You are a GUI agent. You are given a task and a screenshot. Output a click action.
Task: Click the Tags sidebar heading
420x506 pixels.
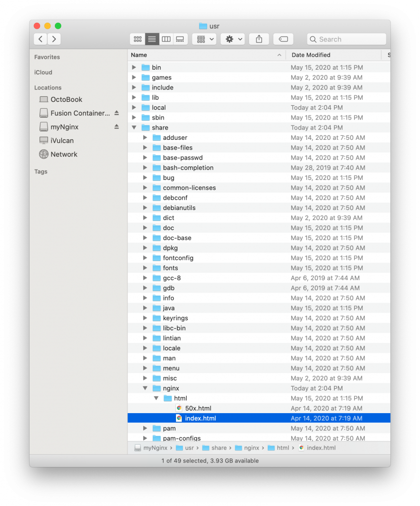click(41, 171)
